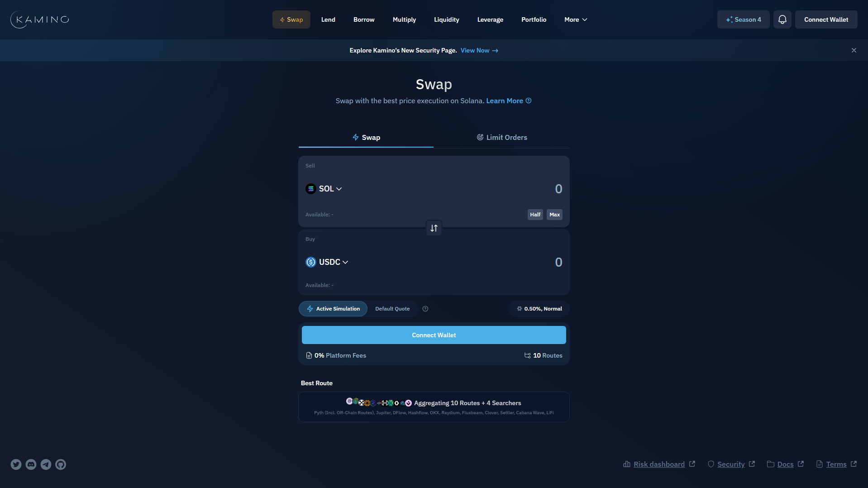The height and width of the screenshot is (488, 868).
Task: Click the blue Connect Wallet button
Action: coord(434,335)
